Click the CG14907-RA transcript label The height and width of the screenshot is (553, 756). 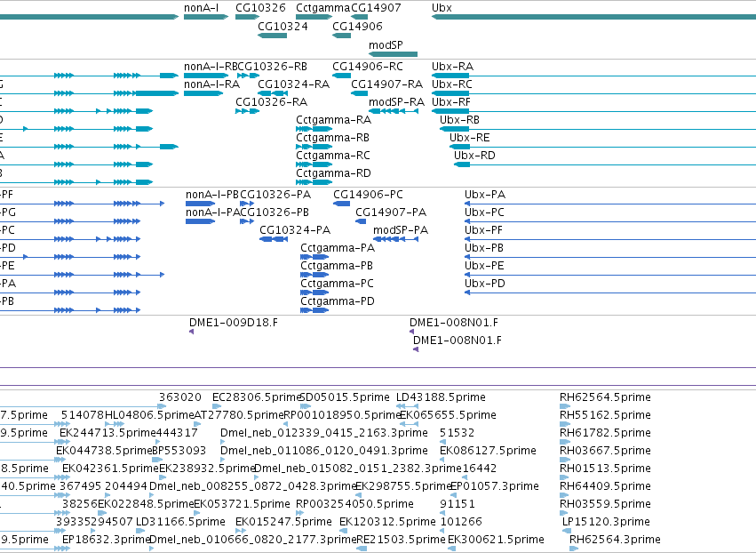point(386,84)
